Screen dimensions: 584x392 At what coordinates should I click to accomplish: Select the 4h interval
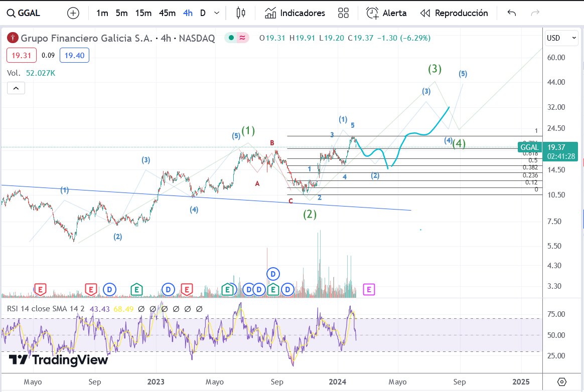tap(188, 13)
